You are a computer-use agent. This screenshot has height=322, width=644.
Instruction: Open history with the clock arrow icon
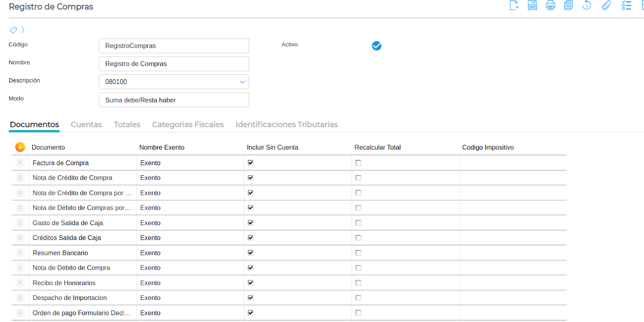(587, 6)
